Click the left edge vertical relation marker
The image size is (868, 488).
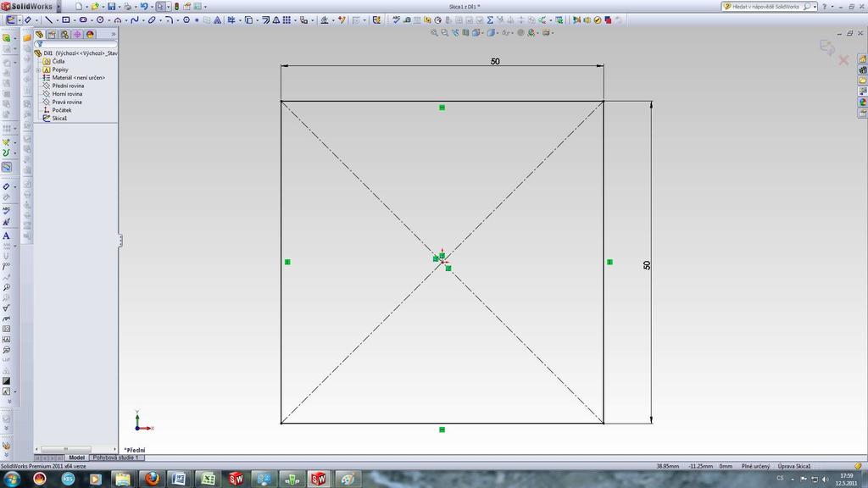pyautogui.click(x=287, y=262)
